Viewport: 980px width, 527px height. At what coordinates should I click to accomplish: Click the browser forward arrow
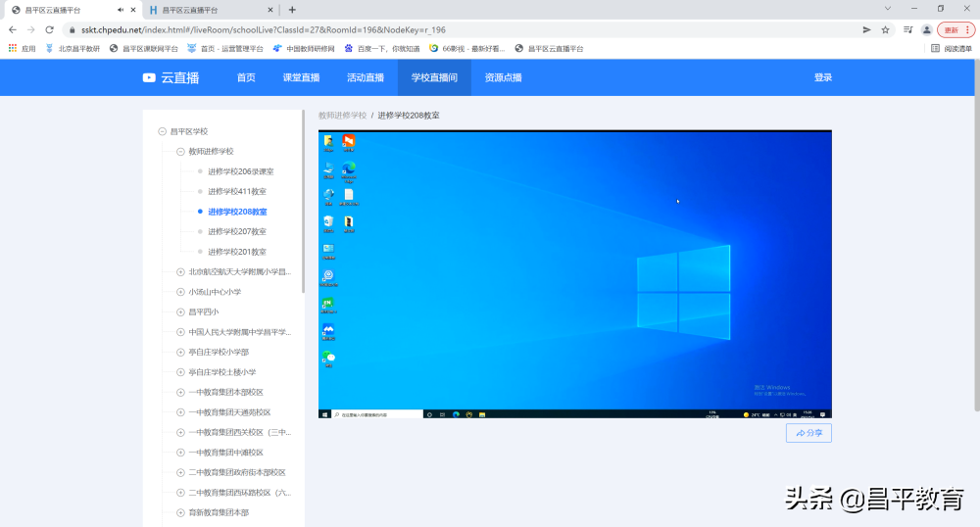[x=30, y=29]
